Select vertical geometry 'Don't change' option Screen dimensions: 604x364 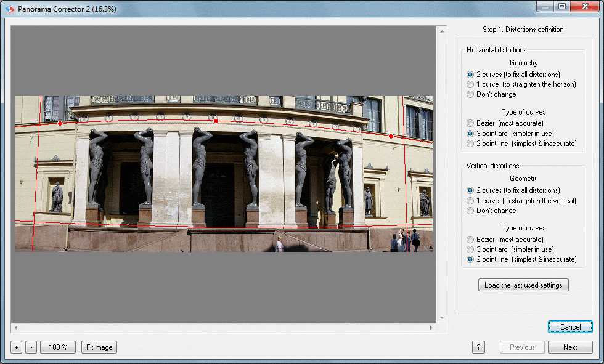coord(470,211)
